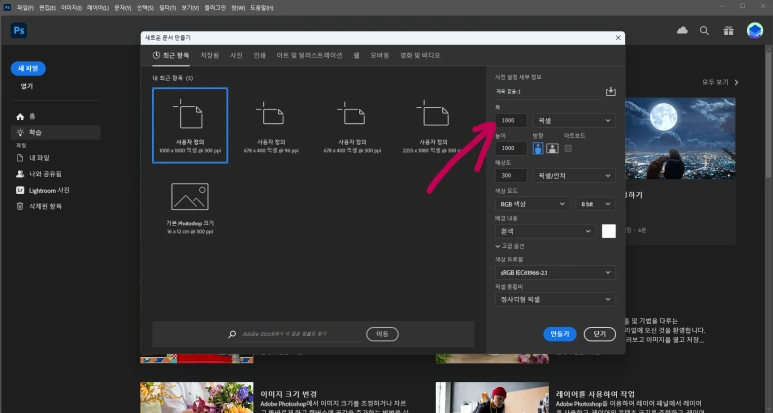This screenshot has height=413, width=773.
Task: Click the Adobe Stock template search field
Action: tap(301, 334)
